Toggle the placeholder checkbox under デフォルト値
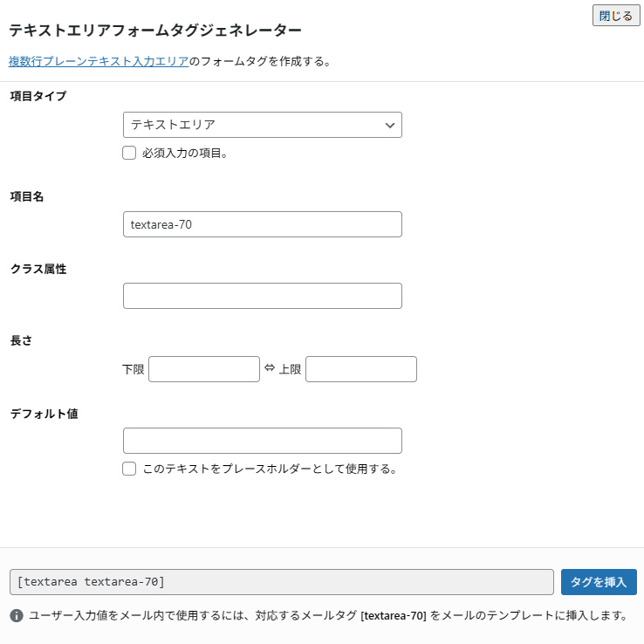 pyautogui.click(x=129, y=469)
